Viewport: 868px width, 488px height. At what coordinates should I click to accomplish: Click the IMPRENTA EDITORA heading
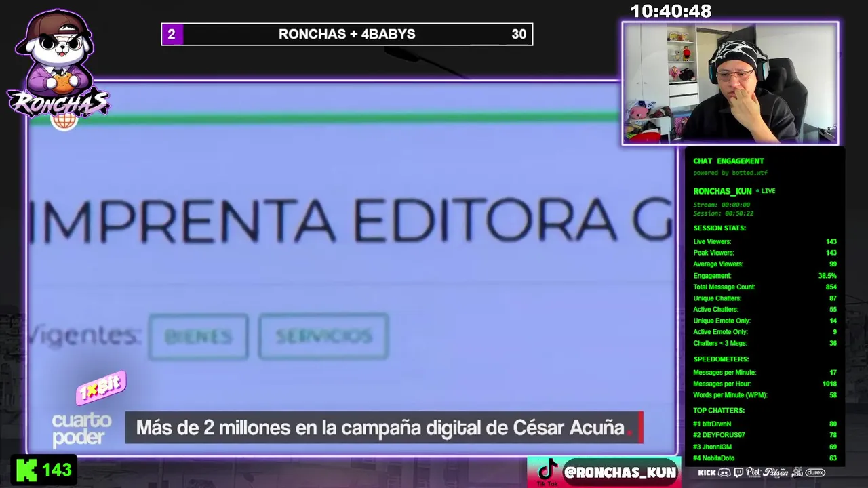[x=351, y=220]
